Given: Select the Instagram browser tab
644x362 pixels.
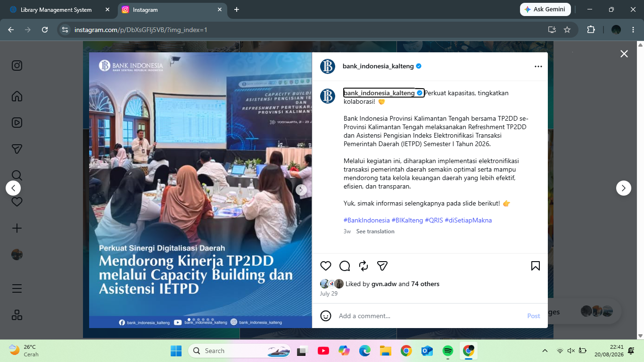Looking at the screenshot, I should click(x=171, y=9).
